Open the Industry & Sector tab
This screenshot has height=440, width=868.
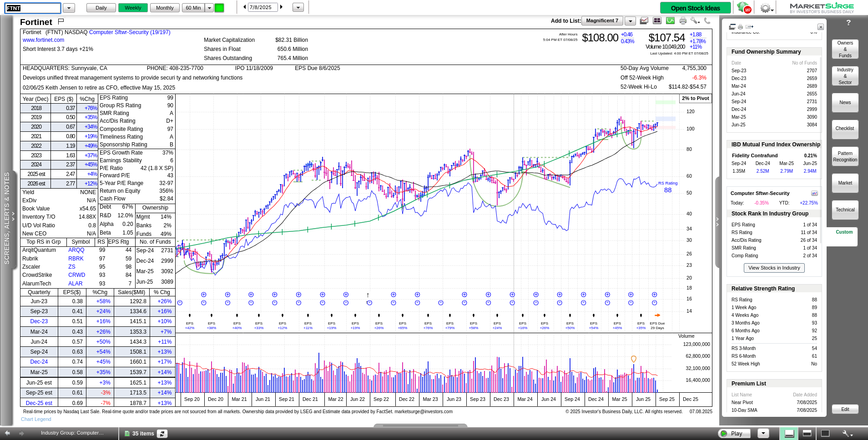[845, 76]
